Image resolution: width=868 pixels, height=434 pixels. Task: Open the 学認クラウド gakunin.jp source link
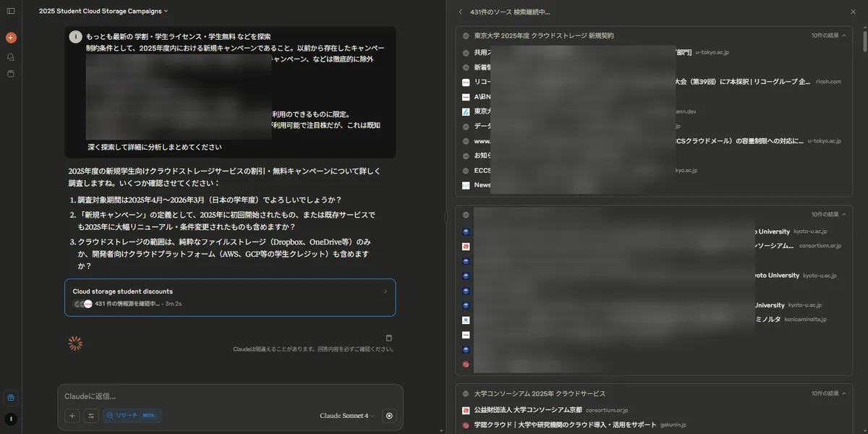[x=566, y=425]
